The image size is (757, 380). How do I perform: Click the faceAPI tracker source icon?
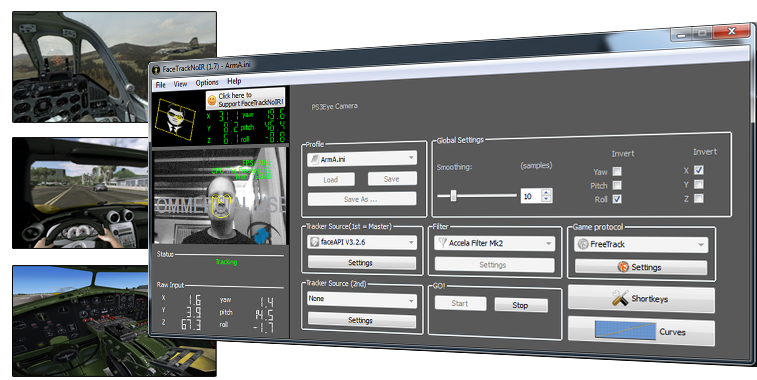tap(314, 241)
